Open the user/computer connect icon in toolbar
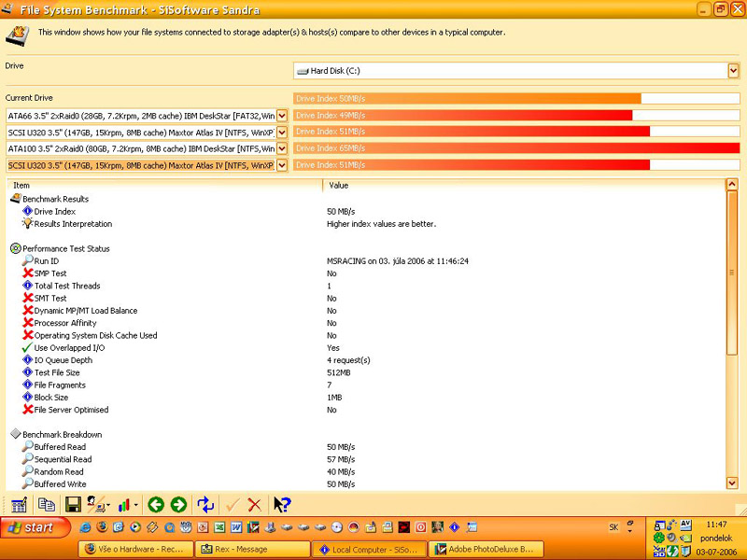 point(96,504)
